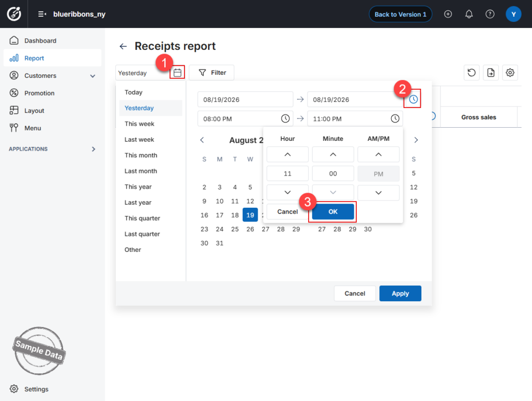Click the end date field 08/19/2026
The width and height of the screenshot is (532, 401).
point(355,99)
